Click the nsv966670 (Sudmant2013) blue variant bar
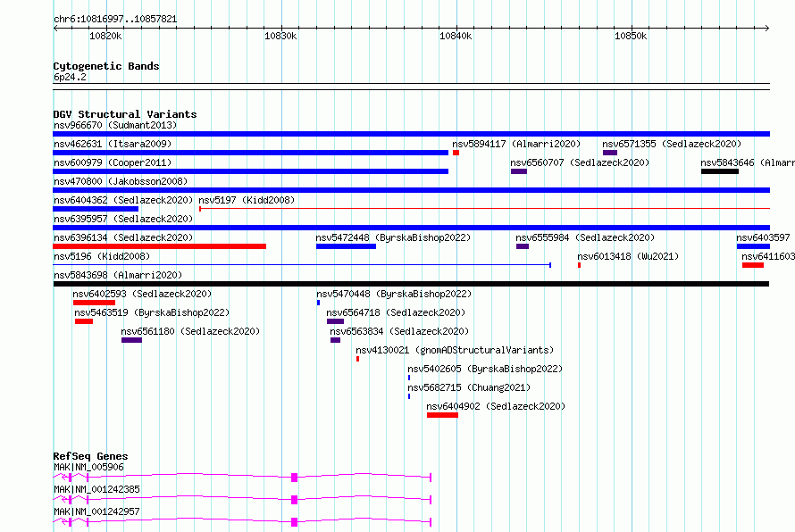795x532 pixels. click(411, 134)
